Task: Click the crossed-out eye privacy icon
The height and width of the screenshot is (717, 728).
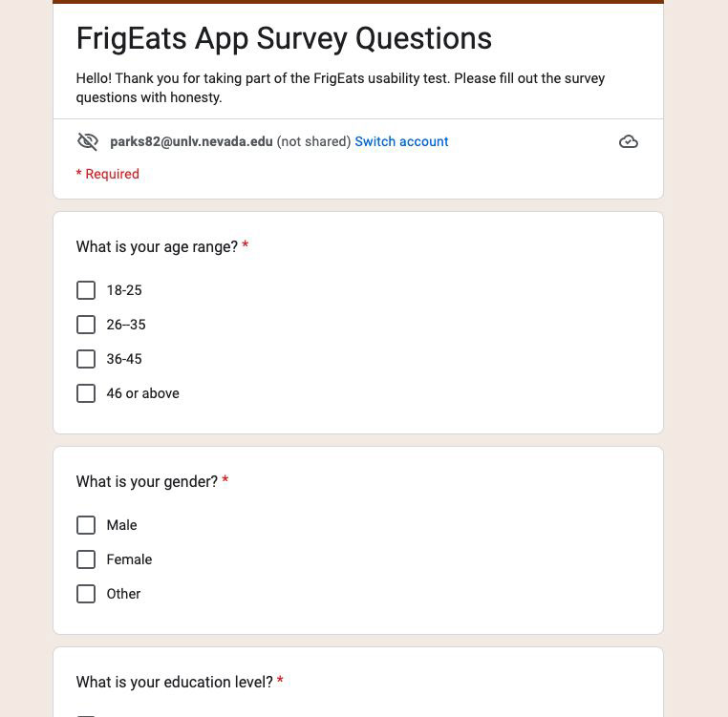Action: coord(87,141)
